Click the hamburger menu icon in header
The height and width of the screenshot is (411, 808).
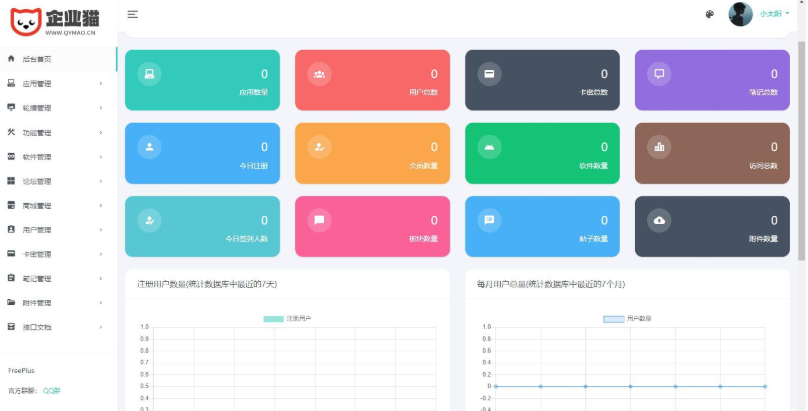pyautogui.click(x=132, y=15)
